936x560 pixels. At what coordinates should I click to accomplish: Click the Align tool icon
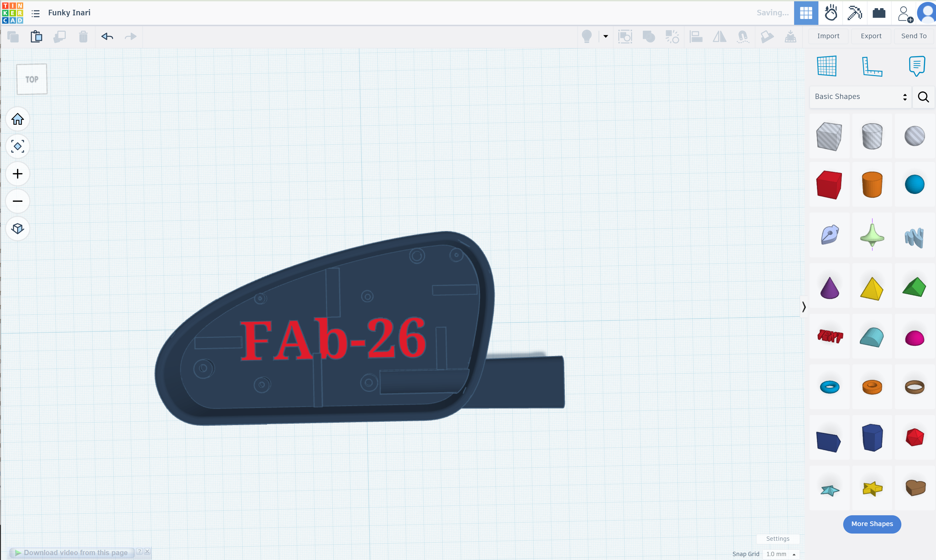click(x=696, y=37)
